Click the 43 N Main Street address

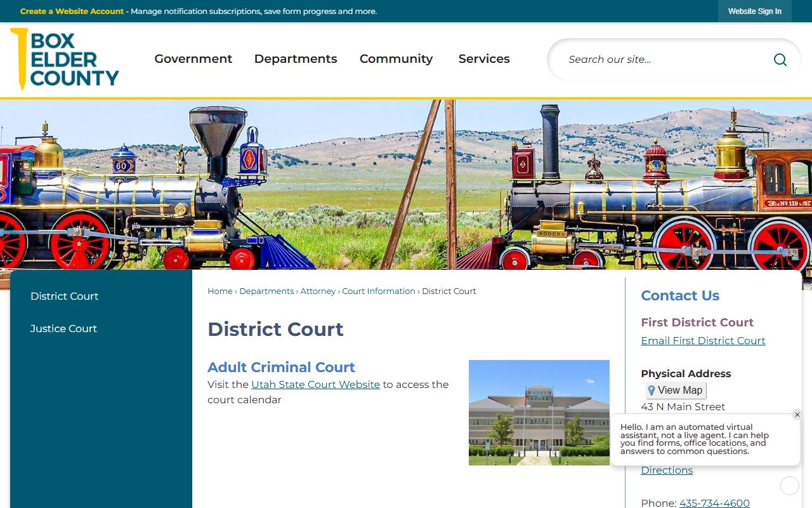pyautogui.click(x=683, y=407)
